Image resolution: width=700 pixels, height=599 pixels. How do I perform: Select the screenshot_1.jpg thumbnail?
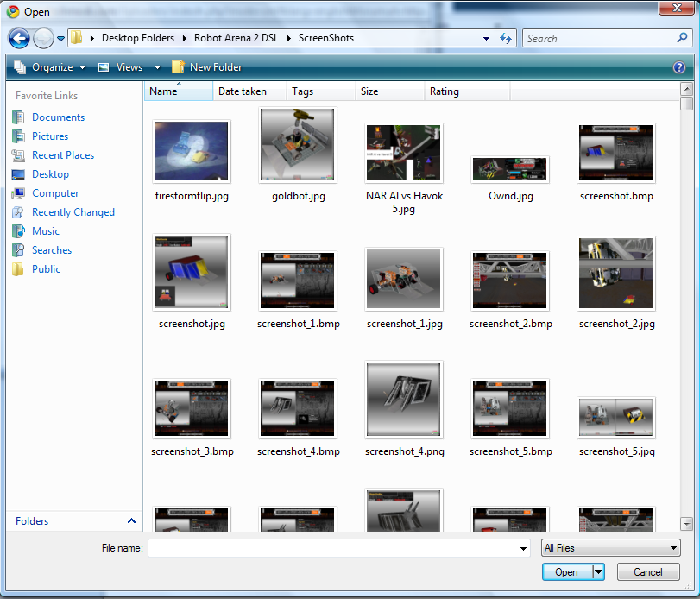(x=404, y=280)
